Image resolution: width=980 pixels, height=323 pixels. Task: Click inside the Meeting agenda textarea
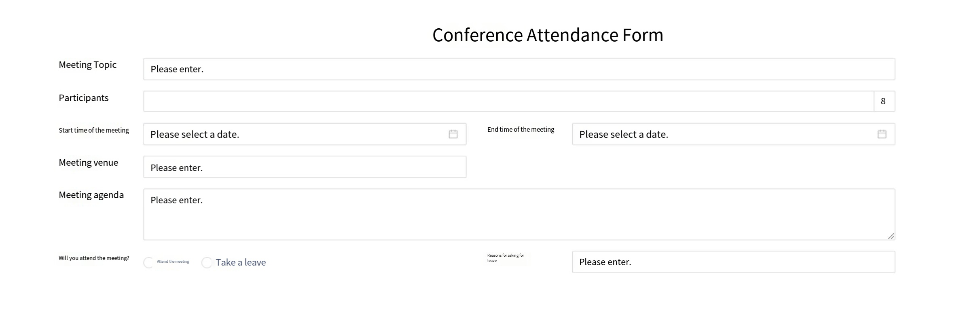point(519,215)
